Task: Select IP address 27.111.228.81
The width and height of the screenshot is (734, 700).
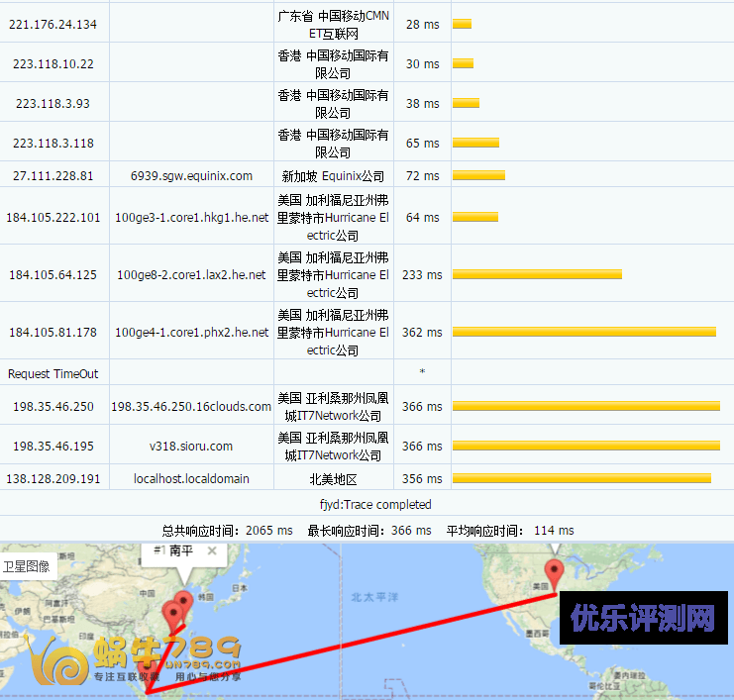Action: pos(52,176)
